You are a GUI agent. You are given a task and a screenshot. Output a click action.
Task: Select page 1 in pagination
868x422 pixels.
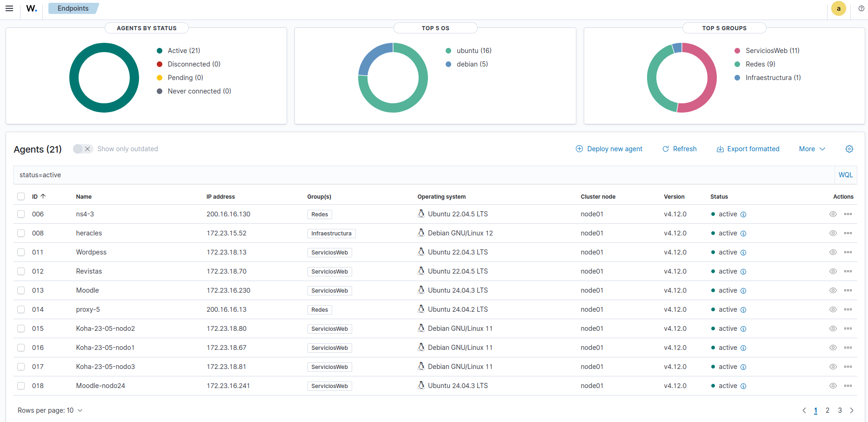pyautogui.click(x=815, y=410)
